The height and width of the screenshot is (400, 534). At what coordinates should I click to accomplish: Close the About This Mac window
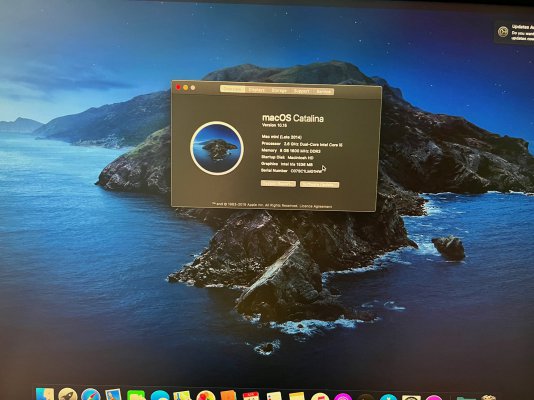(178, 87)
